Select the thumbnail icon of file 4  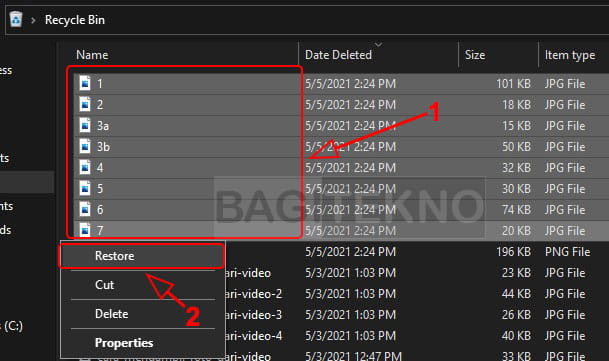click(x=85, y=167)
